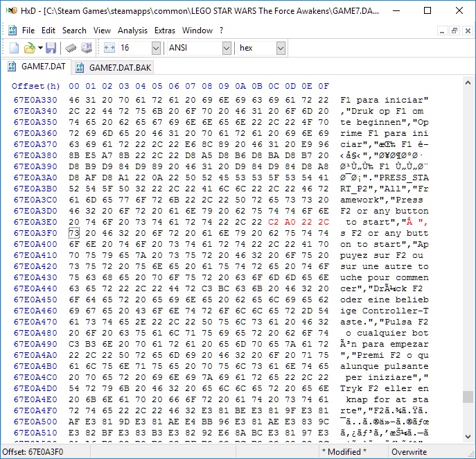The height and width of the screenshot is (459, 476).
Task: Click the scrollbar up arrow
Action: [x=468, y=83]
